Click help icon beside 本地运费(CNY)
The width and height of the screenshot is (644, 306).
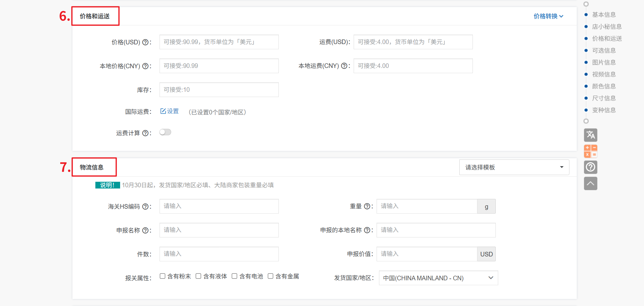[x=344, y=66]
